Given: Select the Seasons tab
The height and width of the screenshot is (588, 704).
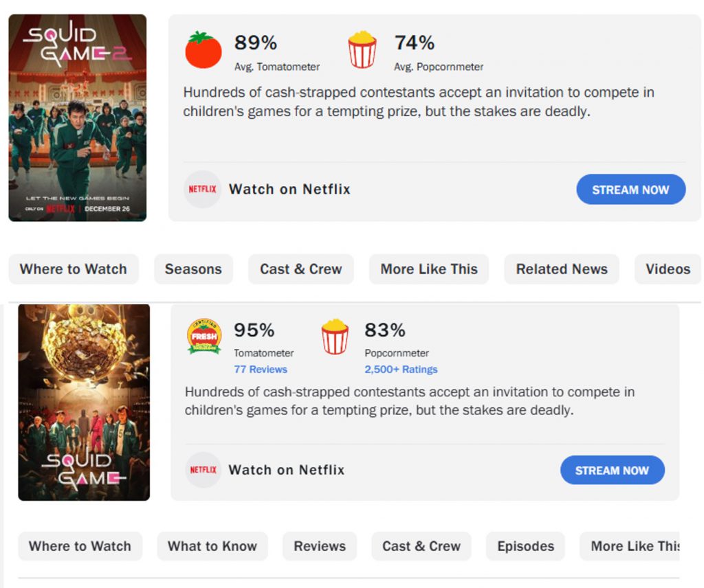Looking at the screenshot, I should [x=193, y=269].
